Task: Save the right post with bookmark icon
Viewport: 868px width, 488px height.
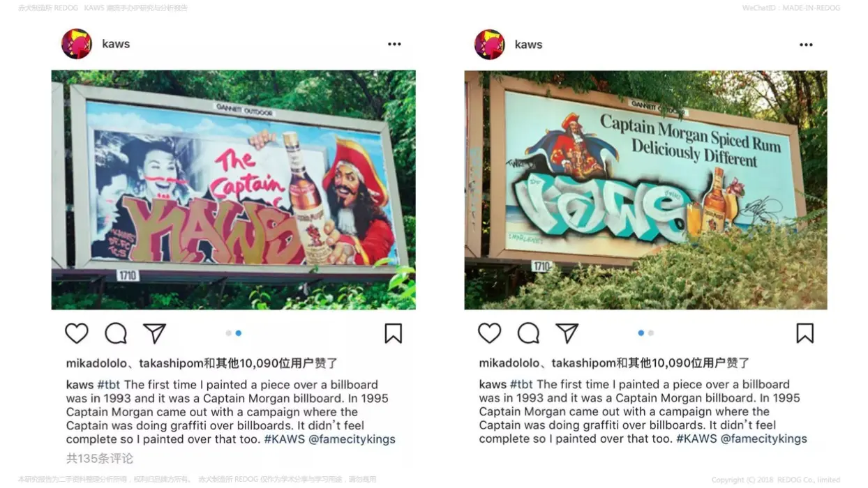Action: click(x=805, y=333)
